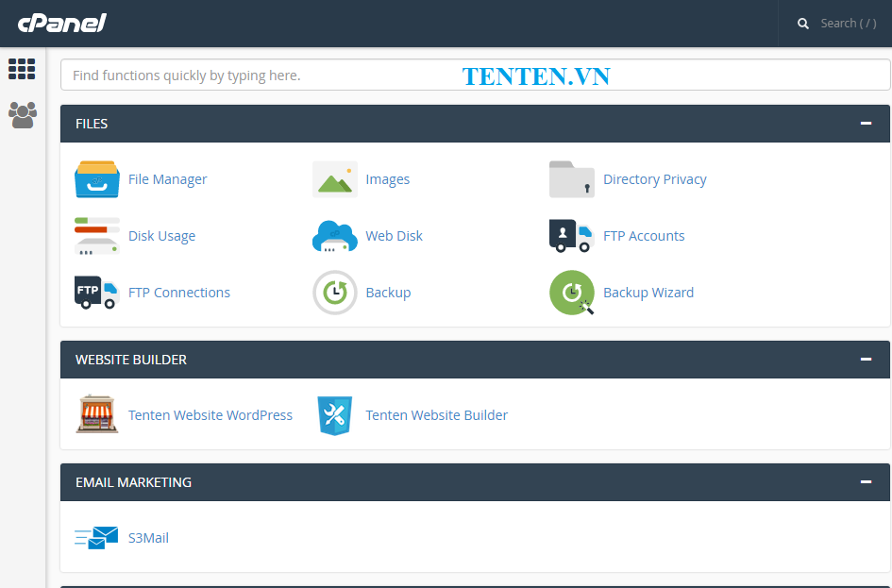Screen dimensions: 892x588
Task: Click the Disk Usage bars icon
Action: point(97,235)
